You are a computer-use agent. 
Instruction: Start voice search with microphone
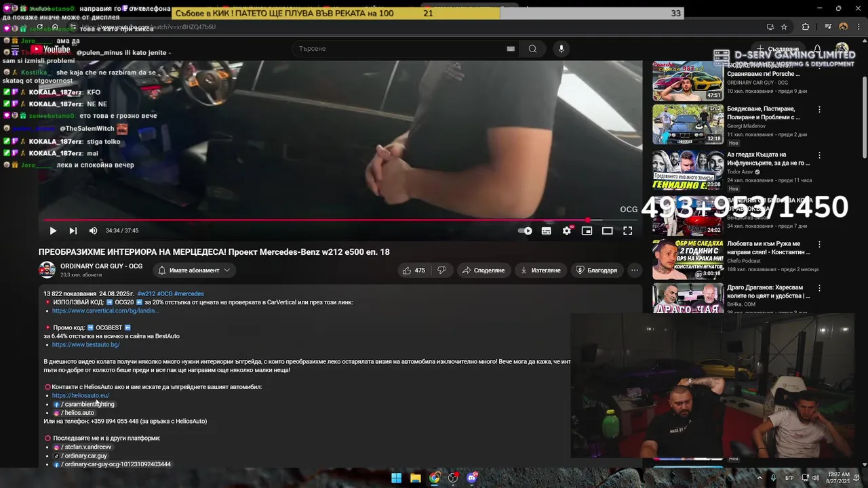point(561,49)
